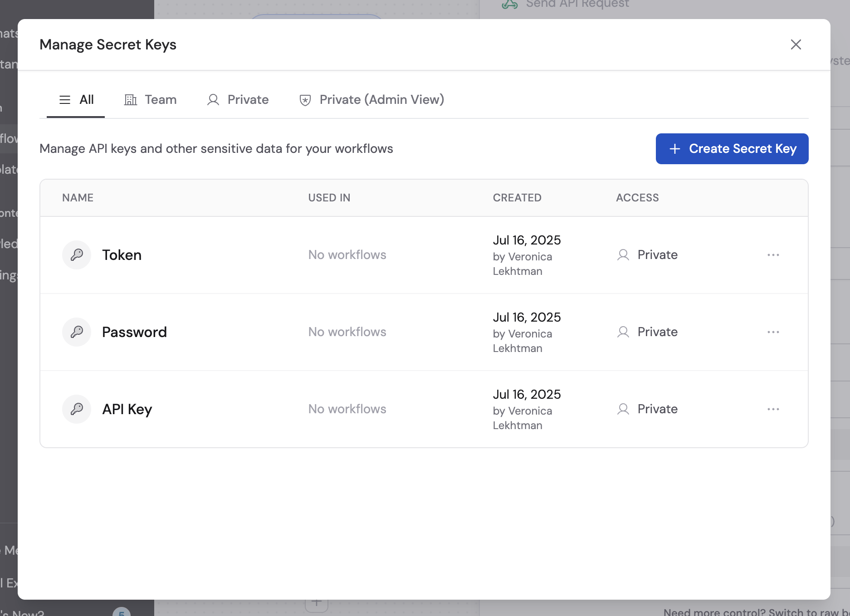
Task: Click the building icon on the Team tab
Action: (131, 99)
